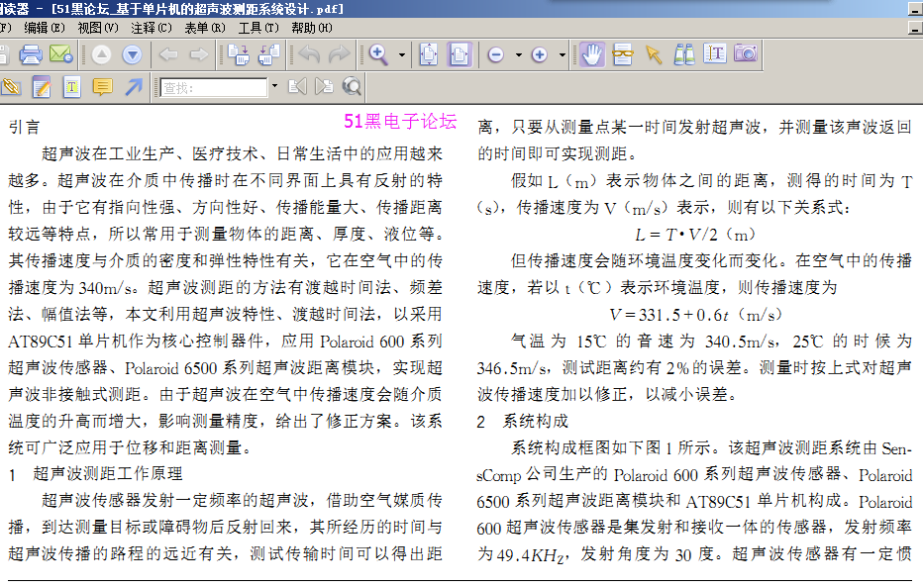This screenshot has height=588, width=923.
Task: Open the 帮助 (Help) menu
Action: pyautogui.click(x=311, y=28)
